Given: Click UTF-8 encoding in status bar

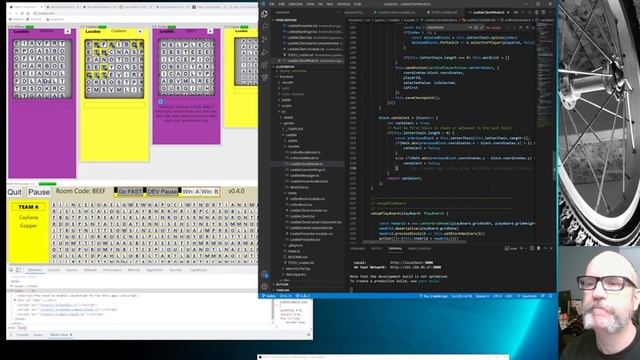Looking at the screenshot, I should [497, 296].
